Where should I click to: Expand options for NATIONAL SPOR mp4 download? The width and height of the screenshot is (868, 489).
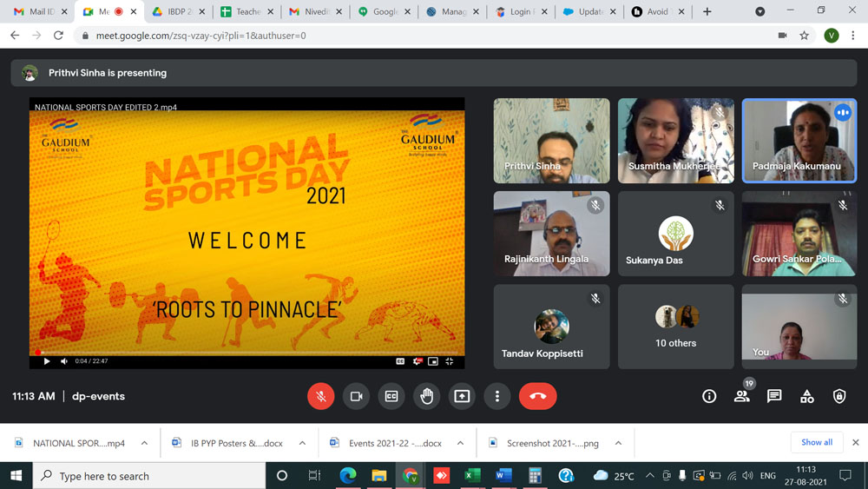pyautogui.click(x=144, y=443)
